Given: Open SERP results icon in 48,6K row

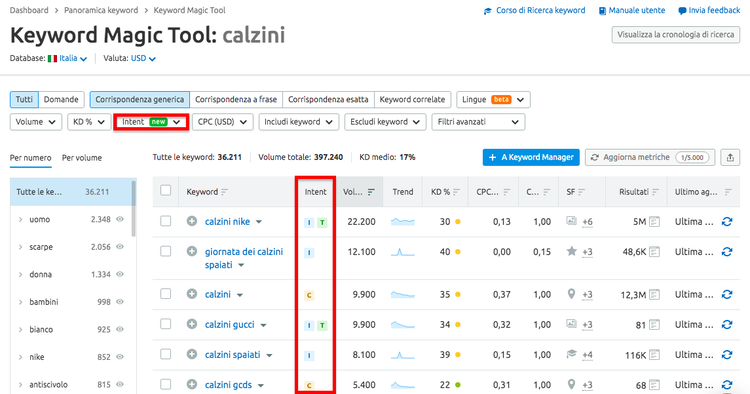Looking at the screenshot, I should tap(654, 252).
